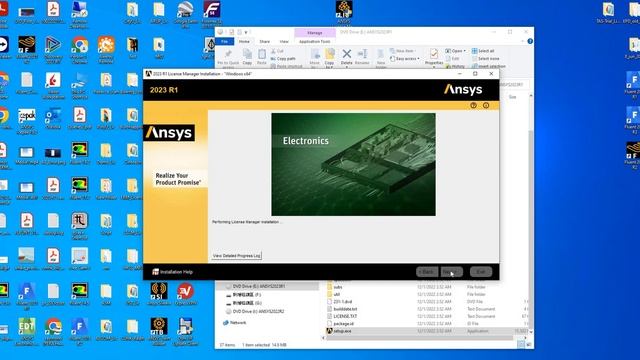Click the Exit button in installer
Image resolution: width=640 pixels, height=360 pixels.
click(481, 272)
